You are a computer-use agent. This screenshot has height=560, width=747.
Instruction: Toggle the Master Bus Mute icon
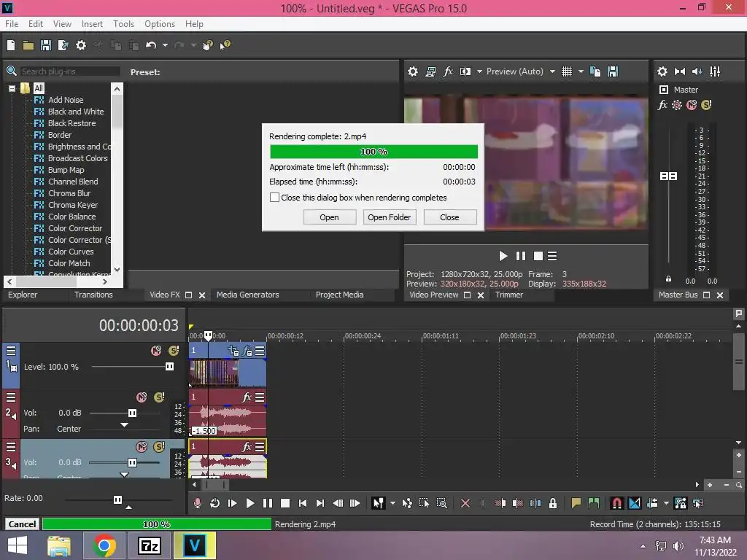coord(692,105)
